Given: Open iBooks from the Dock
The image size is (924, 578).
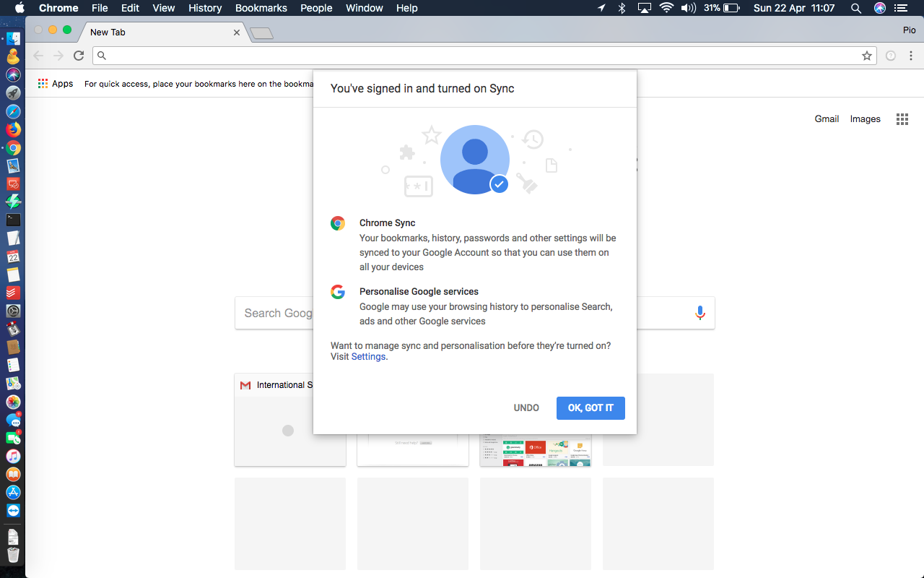Looking at the screenshot, I should (13, 474).
